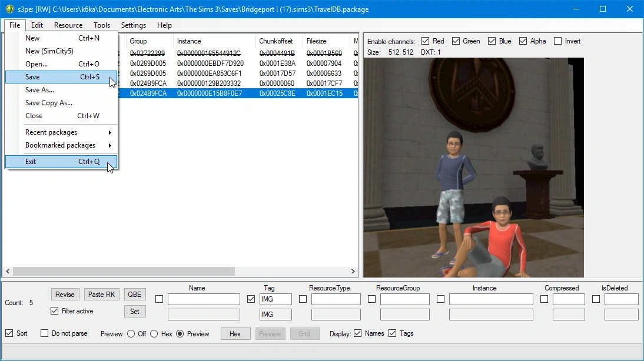The width and height of the screenshot is (644, 361).
Task: Toggle the Display Names checkbox
Action: 358,333
